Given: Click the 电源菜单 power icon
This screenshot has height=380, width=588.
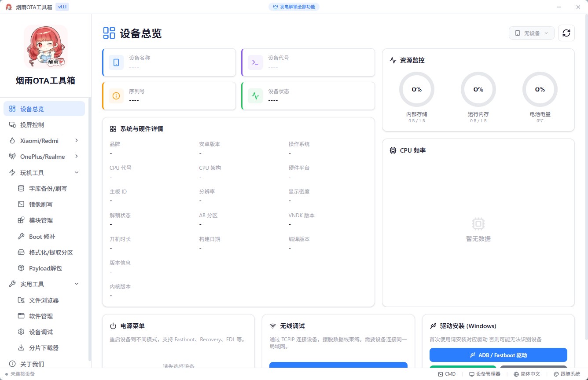Looking at the screenshot, I should click(113, 326).
